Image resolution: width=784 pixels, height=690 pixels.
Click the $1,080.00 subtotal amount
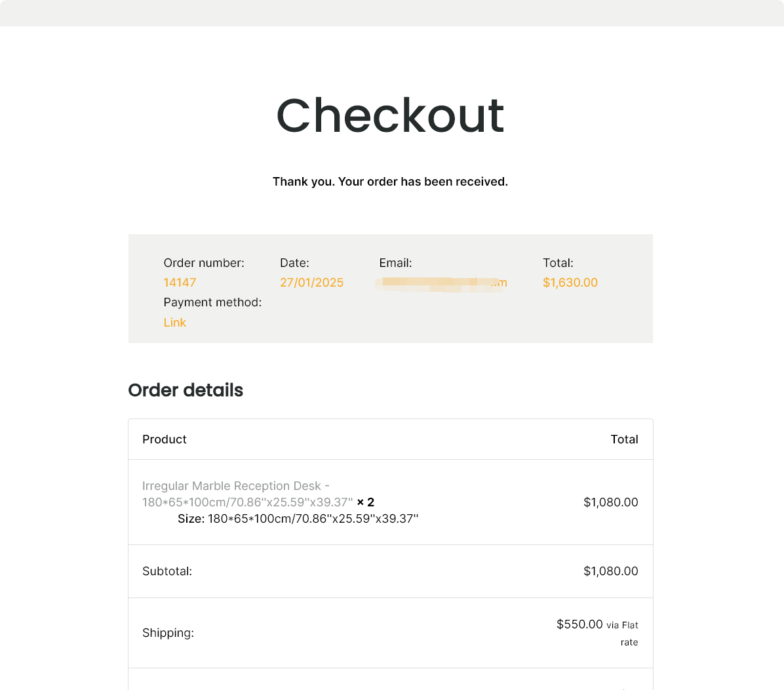(x=610, y=571)
